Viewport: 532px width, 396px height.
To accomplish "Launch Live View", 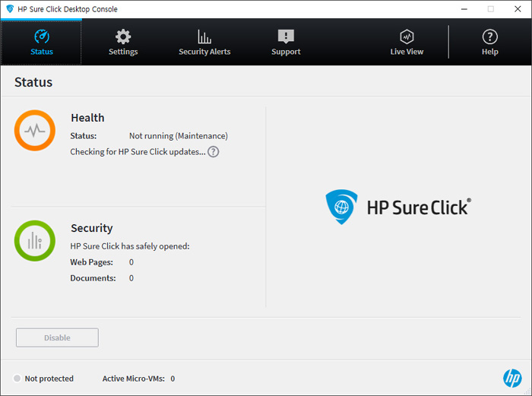I will tap(407, 43).
